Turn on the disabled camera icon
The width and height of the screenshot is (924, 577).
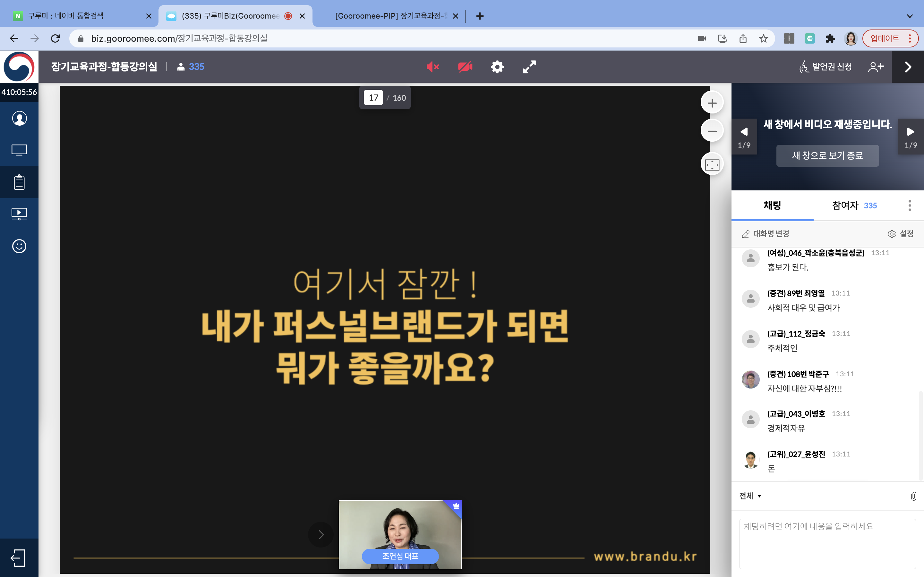click(x=465, y=67)
